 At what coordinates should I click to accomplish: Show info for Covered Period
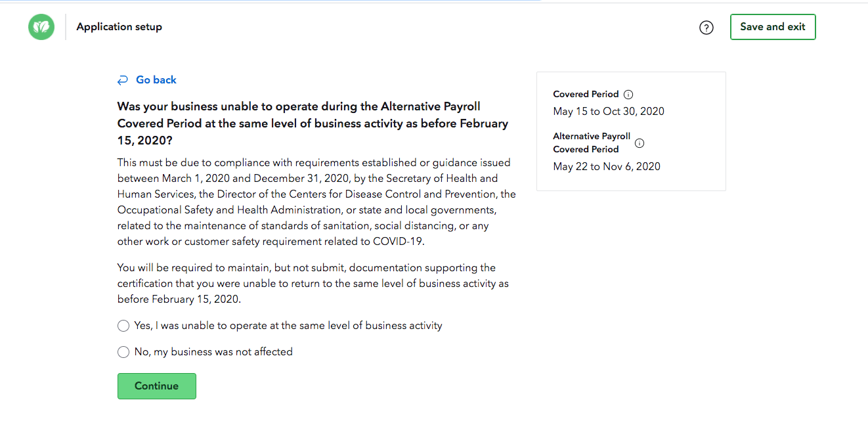click(628, 95)
